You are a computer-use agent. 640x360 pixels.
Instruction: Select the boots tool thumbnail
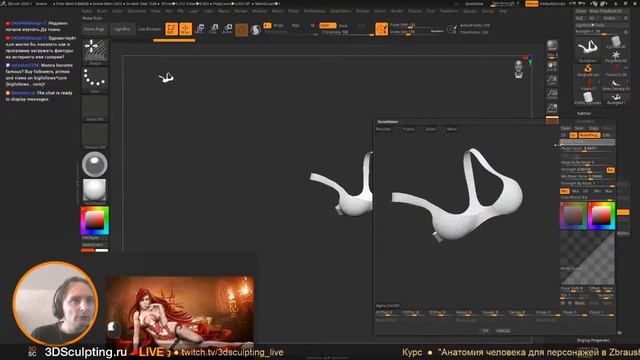click(x=616, y=84)
